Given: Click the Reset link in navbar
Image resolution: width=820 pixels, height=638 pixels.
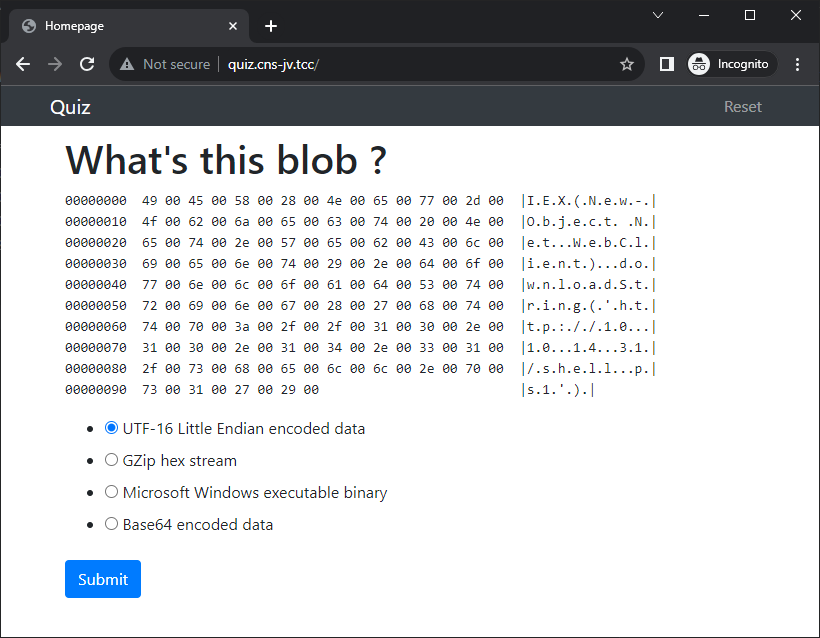Looking at the screenshot, I should click(x=743, y=107).
